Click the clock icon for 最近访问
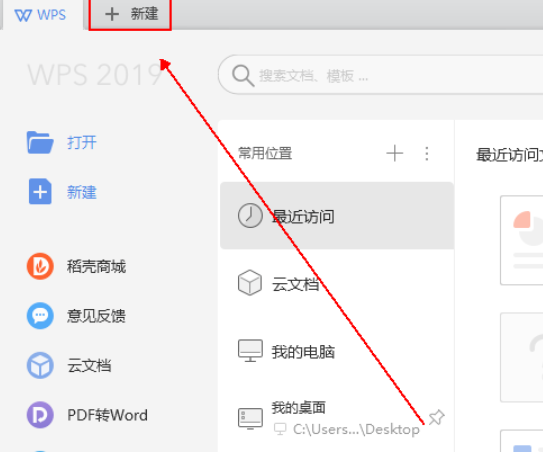The image size is (543, 452). [x=250, y=215]
